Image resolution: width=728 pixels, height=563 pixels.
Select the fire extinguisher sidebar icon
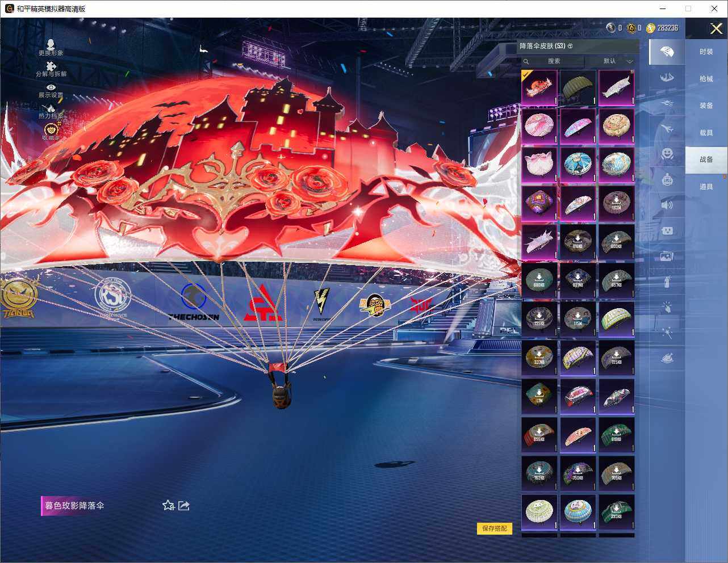click(x=667, y=282)
